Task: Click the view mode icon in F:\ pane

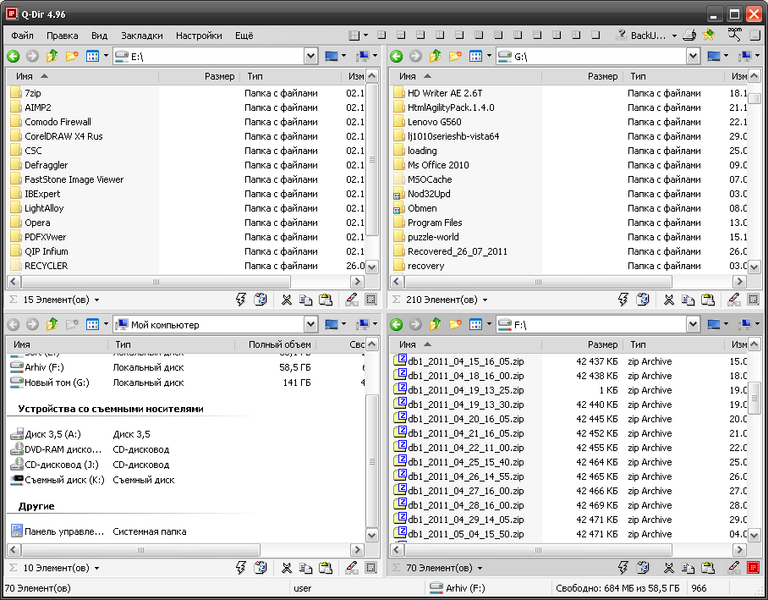Action: 475,324
